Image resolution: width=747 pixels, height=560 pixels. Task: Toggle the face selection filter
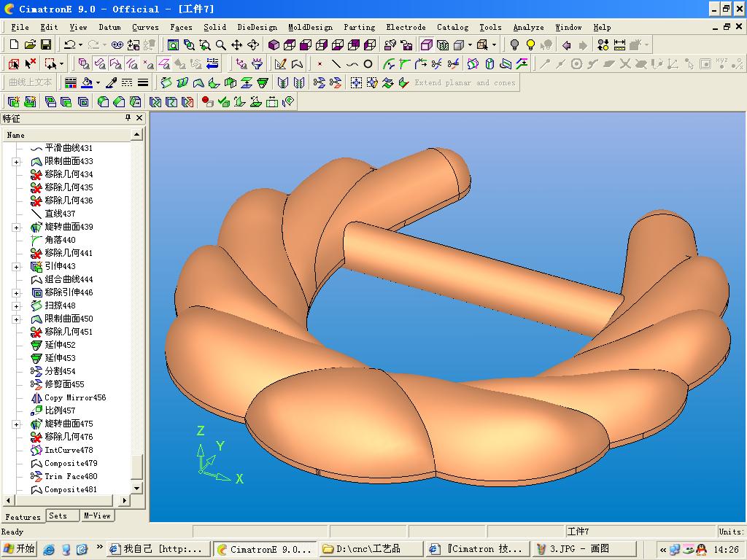click(99, 64)
